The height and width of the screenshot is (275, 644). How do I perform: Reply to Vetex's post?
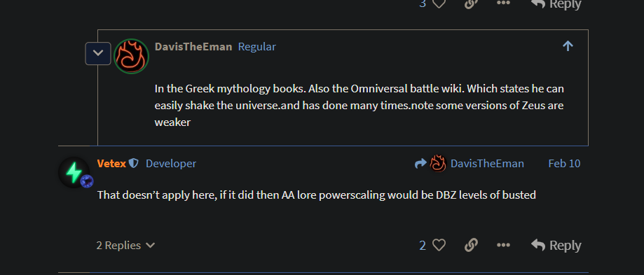556,245
